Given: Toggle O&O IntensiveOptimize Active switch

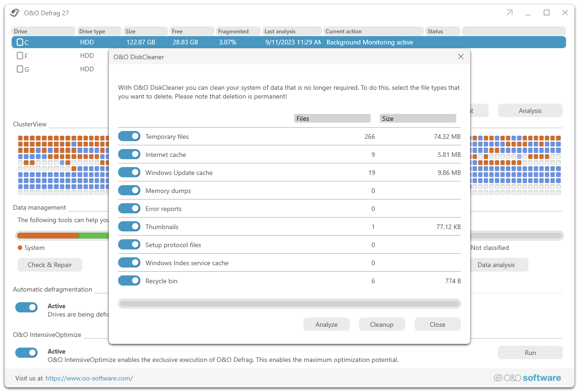Looking at the screenshot, I should (x=26, y=353).
